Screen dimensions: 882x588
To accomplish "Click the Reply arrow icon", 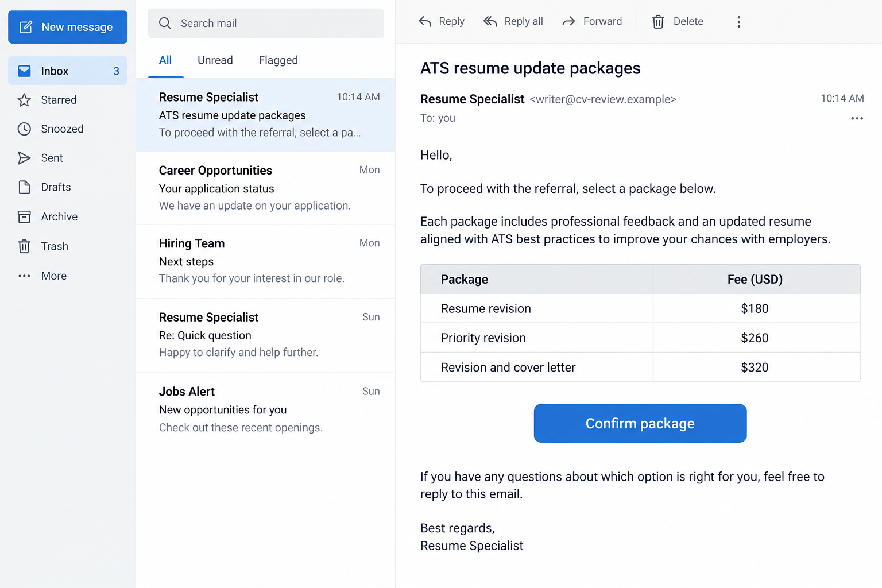I will [425, 22].
